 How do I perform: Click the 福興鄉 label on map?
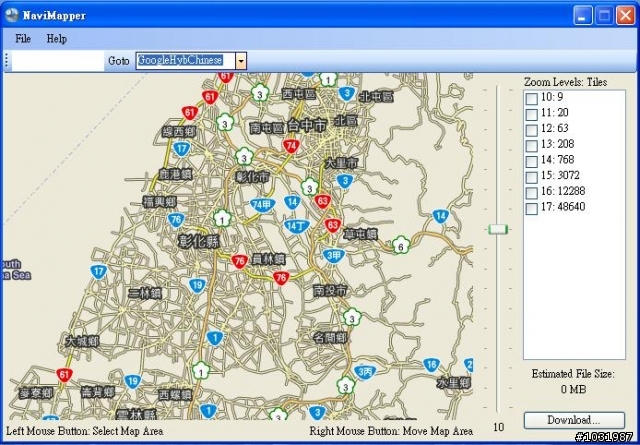pos(160,201)
